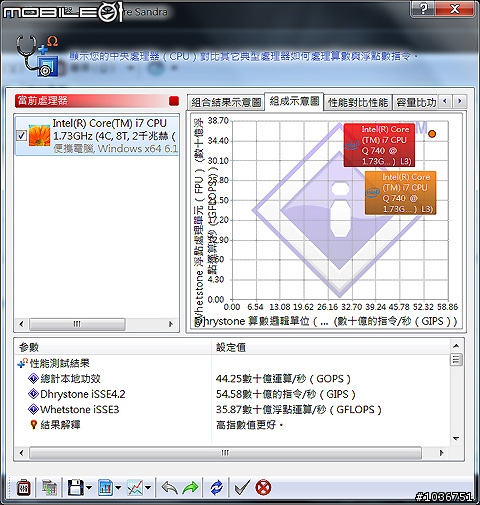Image resolution: width=480 pixels, height=505 pixels.
Task: Click the results vertical scrollbar thumb
Action: (456, 360)
